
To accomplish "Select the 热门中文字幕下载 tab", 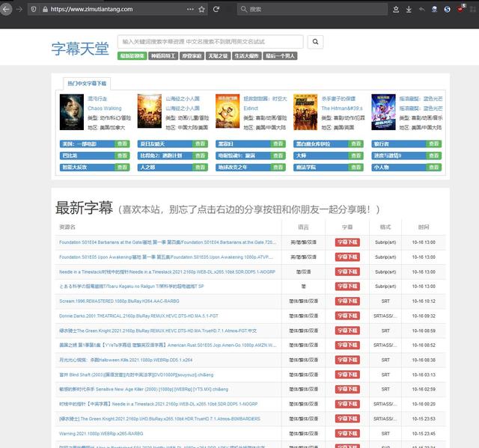I will pyautogui.click(x=87, y=83).
